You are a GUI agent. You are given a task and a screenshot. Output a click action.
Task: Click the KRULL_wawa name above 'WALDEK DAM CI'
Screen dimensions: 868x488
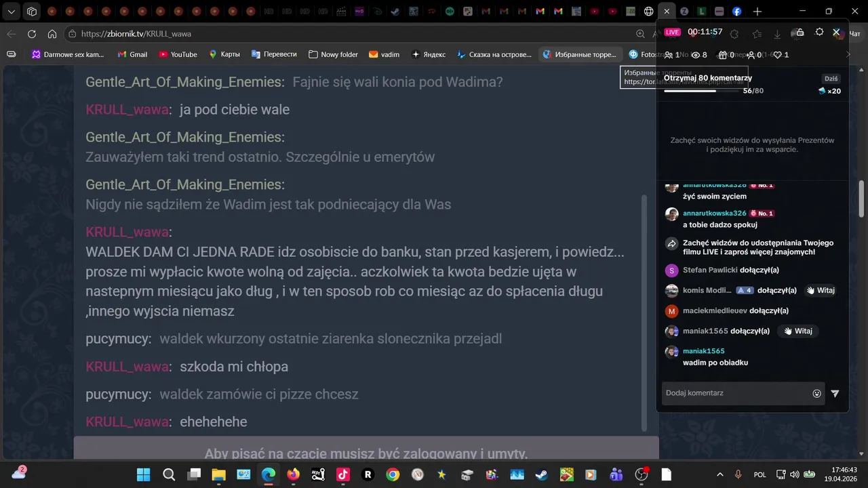(127, 232)
